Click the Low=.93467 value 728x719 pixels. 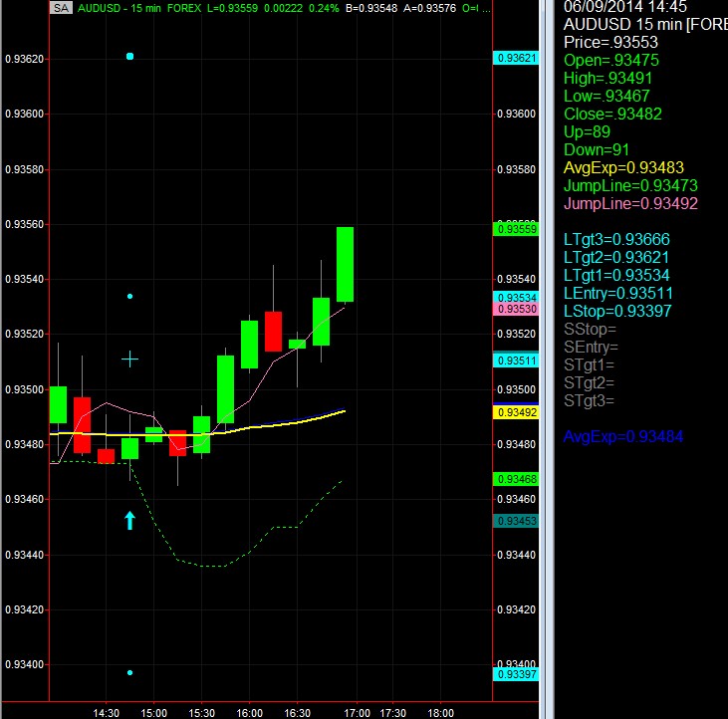point(607,96)
